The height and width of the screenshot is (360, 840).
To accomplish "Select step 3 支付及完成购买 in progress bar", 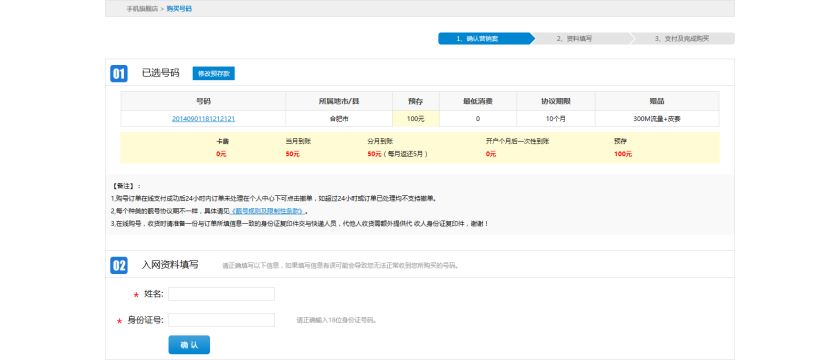I will tap(682, 39).
